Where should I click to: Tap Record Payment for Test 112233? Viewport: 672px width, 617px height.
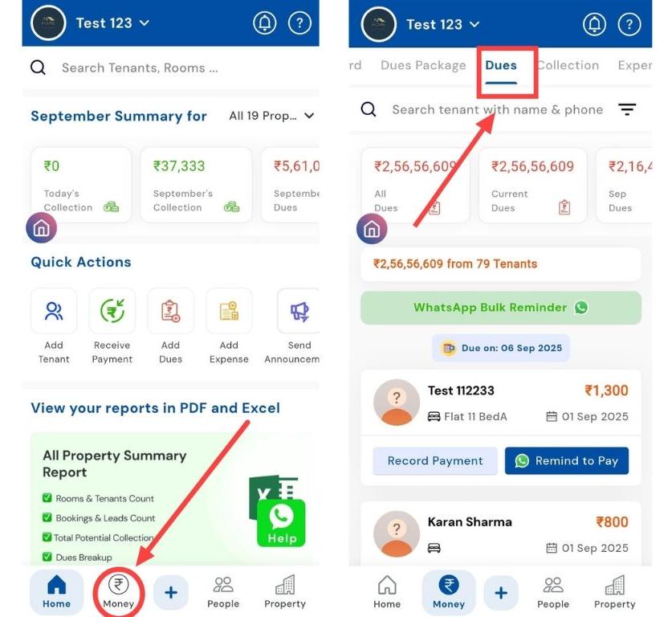435,460
